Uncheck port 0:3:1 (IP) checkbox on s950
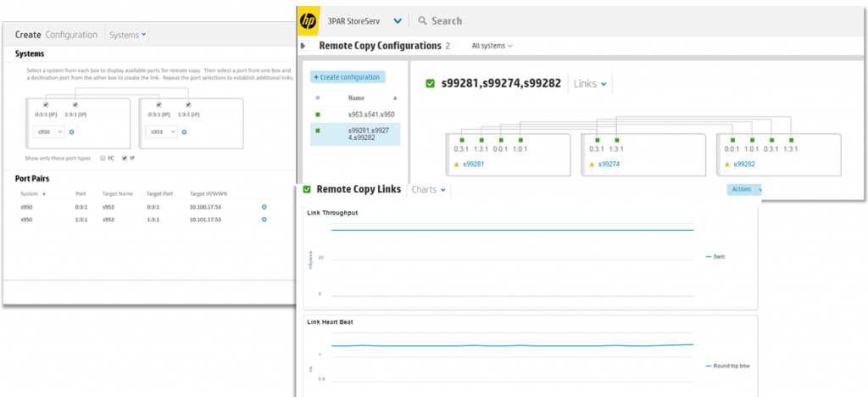This screenshot has height=397, width=868. pos(46,104)
